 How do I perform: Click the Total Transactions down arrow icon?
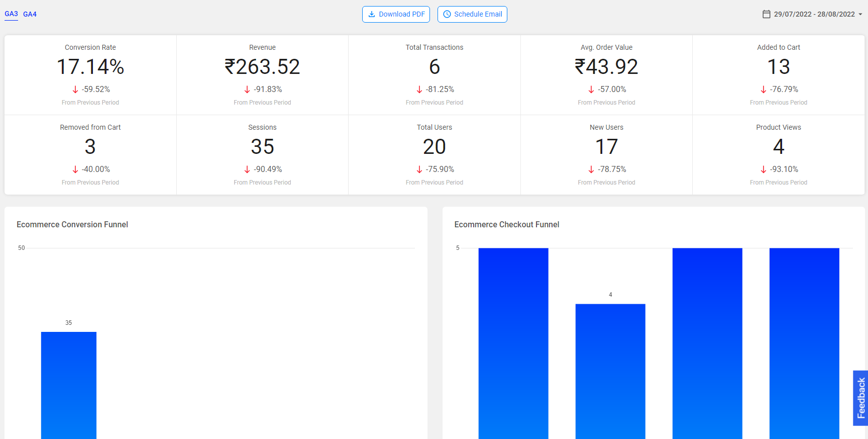419,90
